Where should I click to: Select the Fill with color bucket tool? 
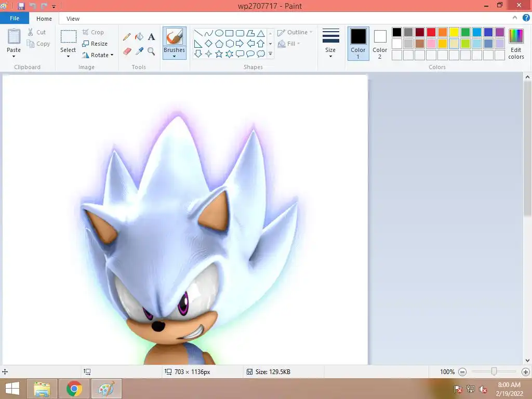pos(139,37)
